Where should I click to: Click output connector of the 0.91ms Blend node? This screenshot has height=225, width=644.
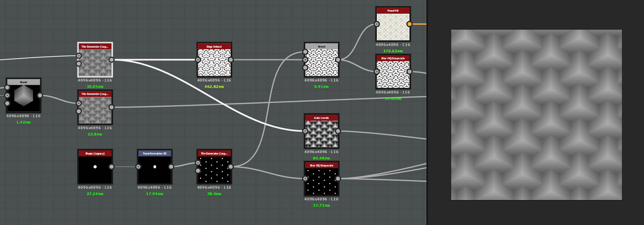[338, 60]
